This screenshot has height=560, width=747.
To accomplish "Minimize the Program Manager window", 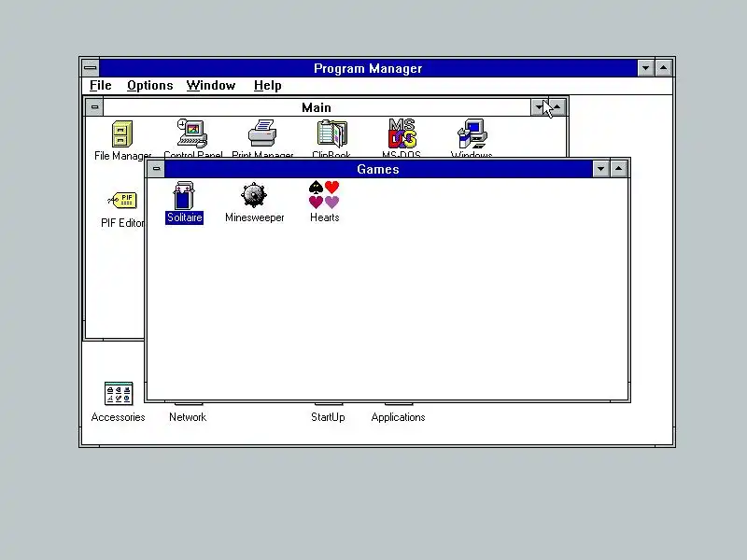I will coord(645,68).
